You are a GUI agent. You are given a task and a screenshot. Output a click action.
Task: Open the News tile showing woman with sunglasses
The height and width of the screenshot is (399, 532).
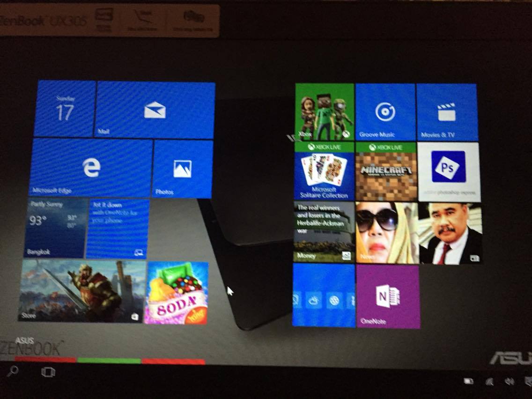[x=387, y=233]
